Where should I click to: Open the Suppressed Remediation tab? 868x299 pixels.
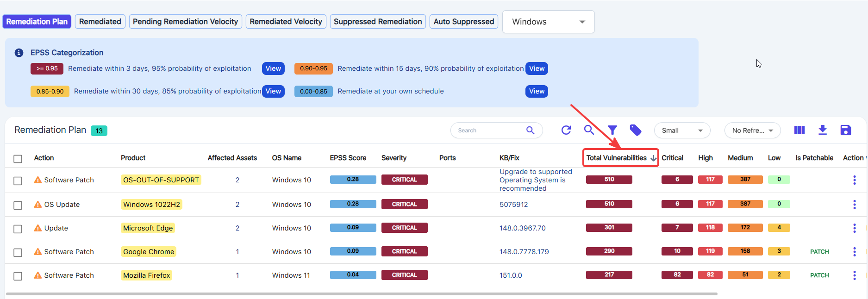point(378,21)
